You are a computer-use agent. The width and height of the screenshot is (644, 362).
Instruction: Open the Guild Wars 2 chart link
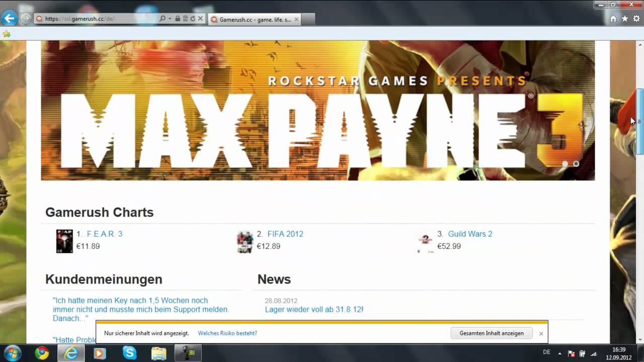[x=470, y=234]
